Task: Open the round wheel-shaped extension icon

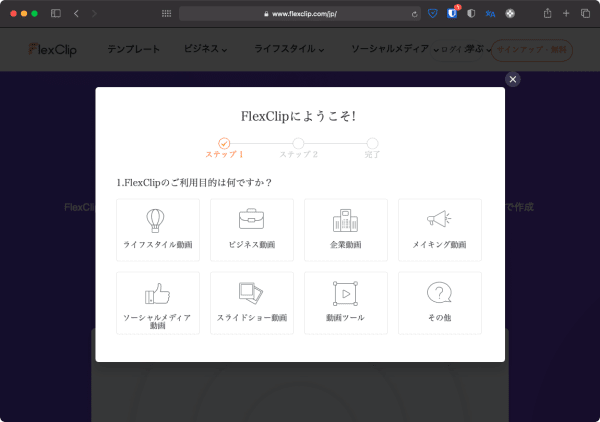Action: [x=510, y=14]
